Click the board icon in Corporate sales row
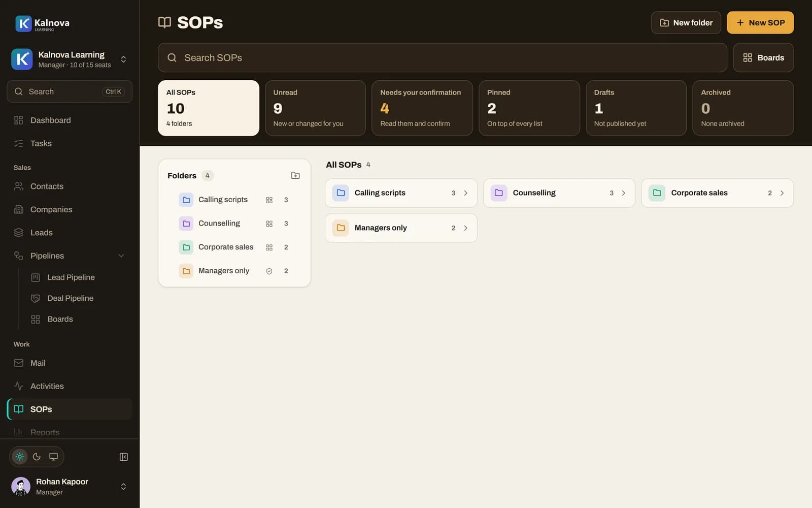The width and height of the screenshot is (812, 508). coord(269,247)
